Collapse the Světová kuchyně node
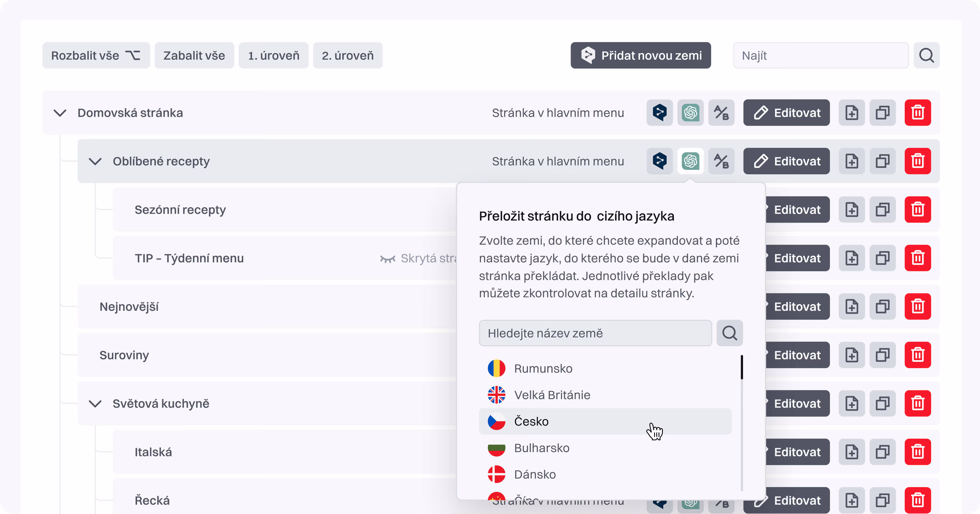This screenshot has height=514, width=980. (95, 403)
